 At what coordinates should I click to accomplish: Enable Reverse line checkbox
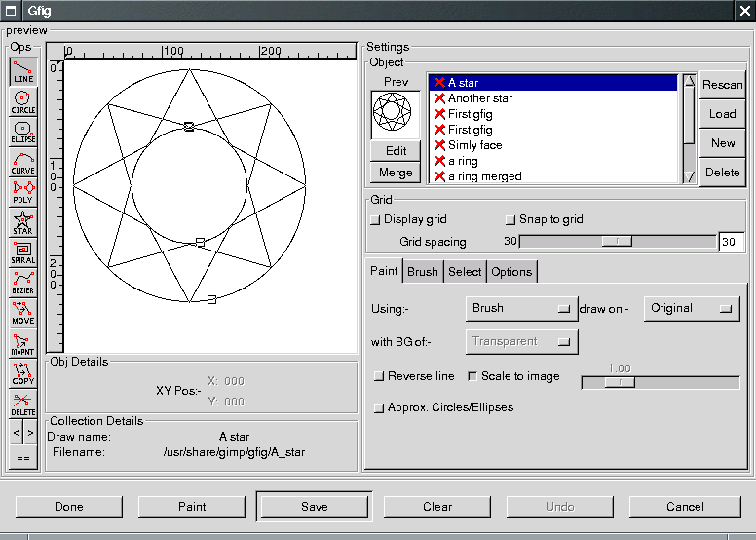379,376
